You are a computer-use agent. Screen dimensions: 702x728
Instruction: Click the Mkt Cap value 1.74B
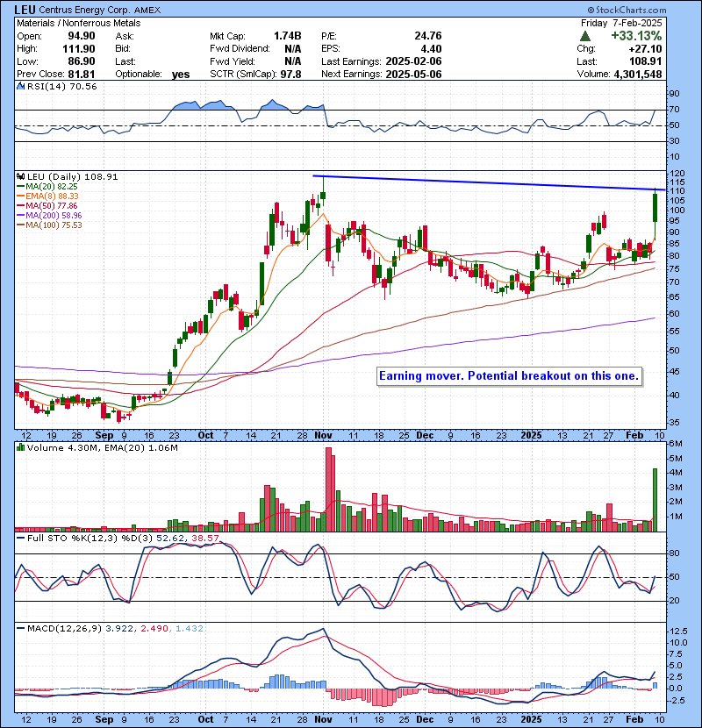pyautogui.click(x=287, y=36)
